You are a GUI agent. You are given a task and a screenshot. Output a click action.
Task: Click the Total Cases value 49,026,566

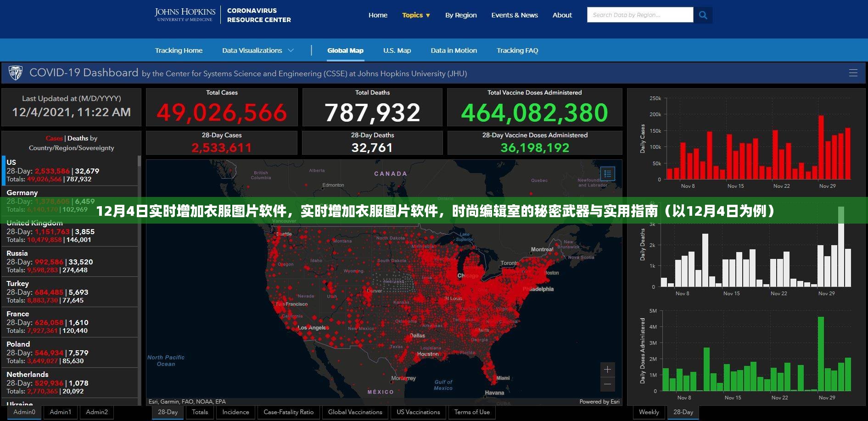click(222, 113)
